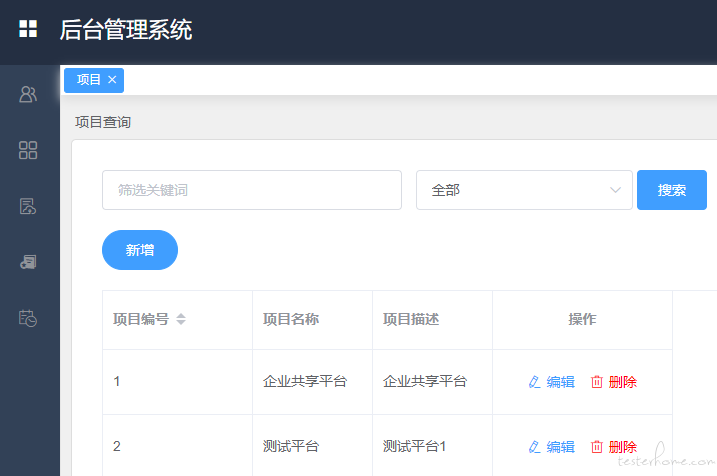Viewport: 717px width, 476px height.
Task: Expand the 全部 dropdown
Action: pos(524,190)
